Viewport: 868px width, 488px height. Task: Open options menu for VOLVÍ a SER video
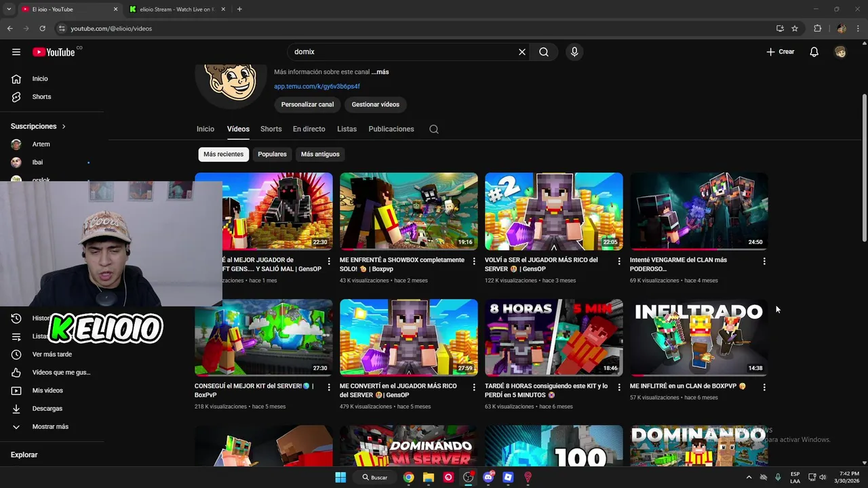point(619,261)
